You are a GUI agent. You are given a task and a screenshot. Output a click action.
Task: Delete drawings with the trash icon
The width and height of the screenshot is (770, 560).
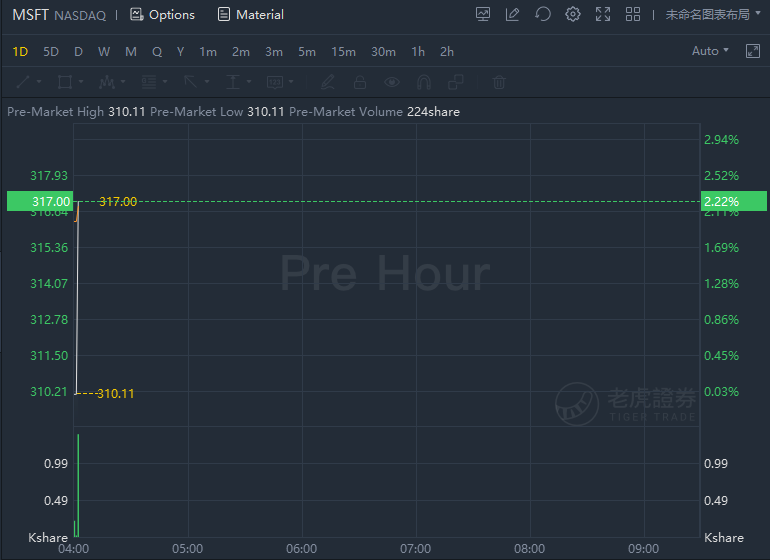pos(499,82)
